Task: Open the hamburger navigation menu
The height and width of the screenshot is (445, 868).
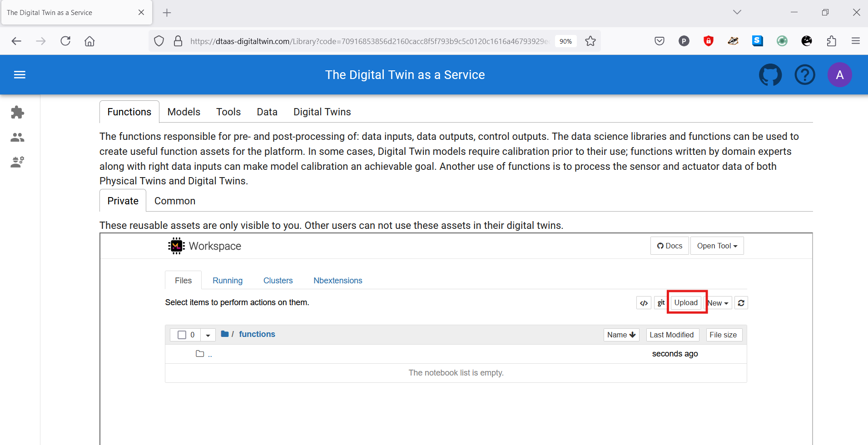Action: (x=20, y=75)
